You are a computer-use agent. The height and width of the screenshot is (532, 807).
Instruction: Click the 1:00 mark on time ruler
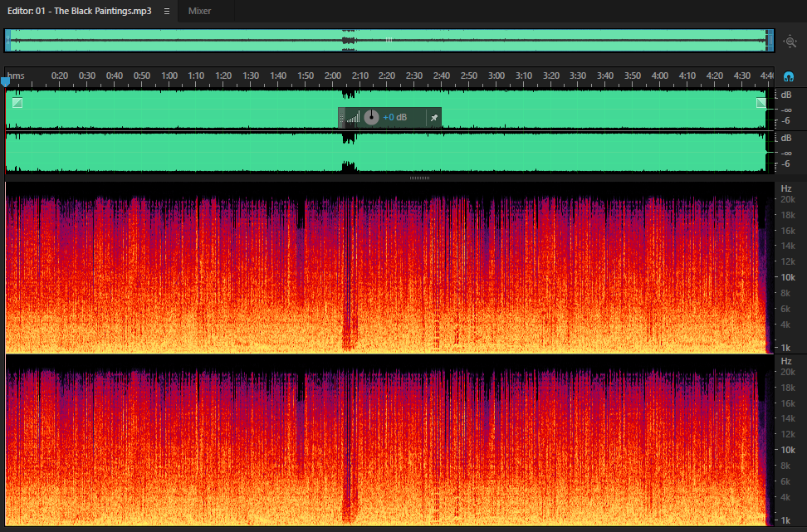click(169, 76)
